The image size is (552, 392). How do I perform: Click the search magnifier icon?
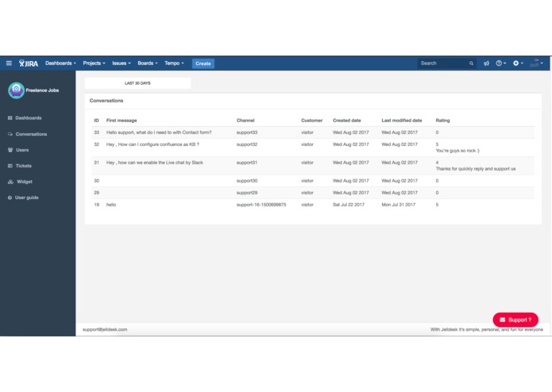pos(471,63)
